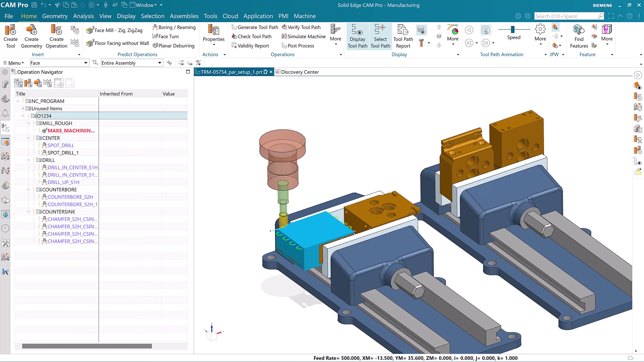Maximize the Operation Navigator panel
Viewport: 644px width, 362px height.
click(x=188, y=72)
